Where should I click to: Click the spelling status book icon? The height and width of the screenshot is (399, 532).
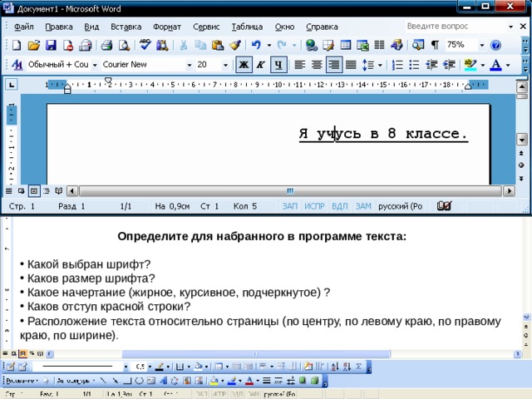coord(444,206)
